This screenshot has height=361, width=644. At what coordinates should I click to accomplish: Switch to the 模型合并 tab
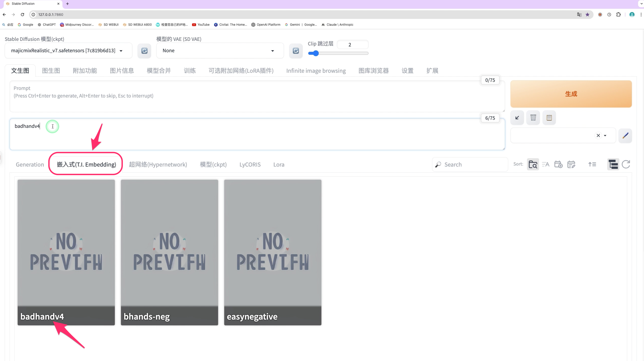click(159, 71)
